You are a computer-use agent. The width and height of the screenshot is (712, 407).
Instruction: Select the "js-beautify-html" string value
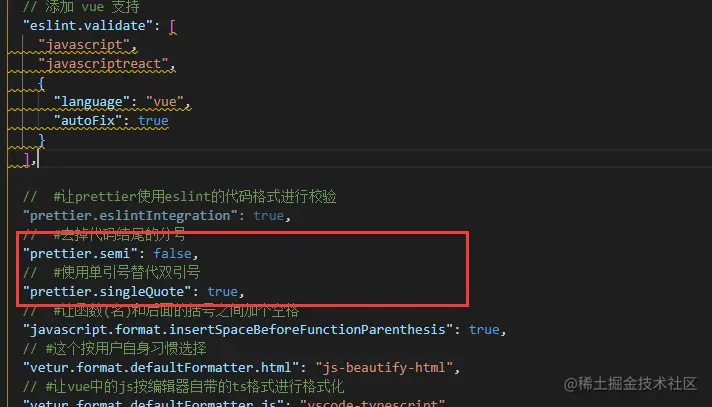pyautogui.click(x=384, y=367)
